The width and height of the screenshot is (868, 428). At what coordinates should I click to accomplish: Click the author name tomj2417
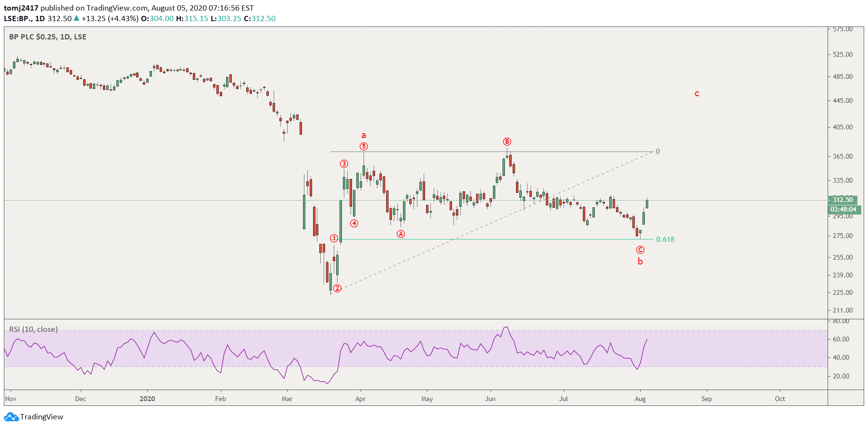[x=21, y=8]
